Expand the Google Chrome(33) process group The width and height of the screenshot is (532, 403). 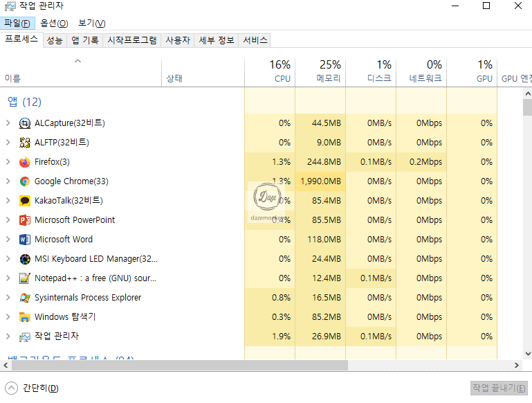8,181
